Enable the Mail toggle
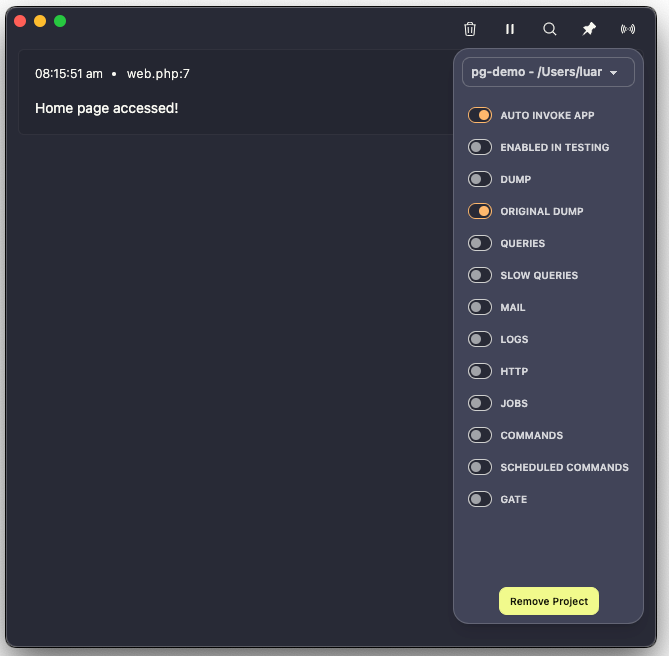Screen dimensions: 669x656 click(x=480, y=307)
